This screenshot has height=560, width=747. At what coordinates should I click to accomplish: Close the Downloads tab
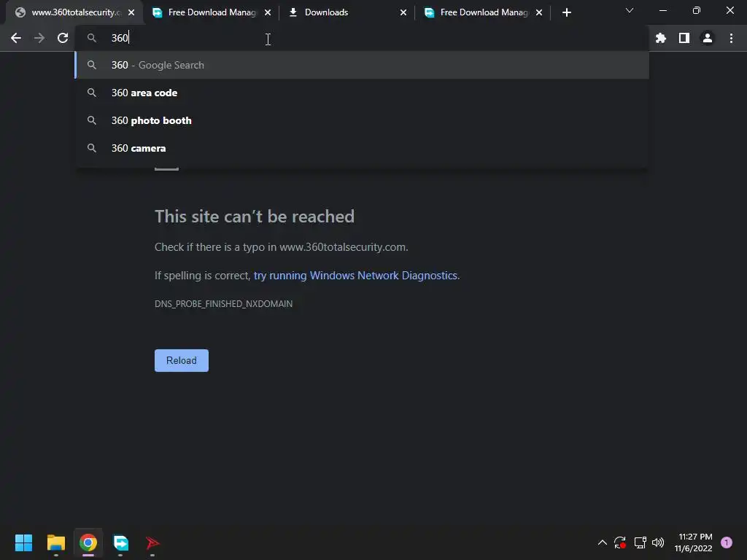(403, 13)
